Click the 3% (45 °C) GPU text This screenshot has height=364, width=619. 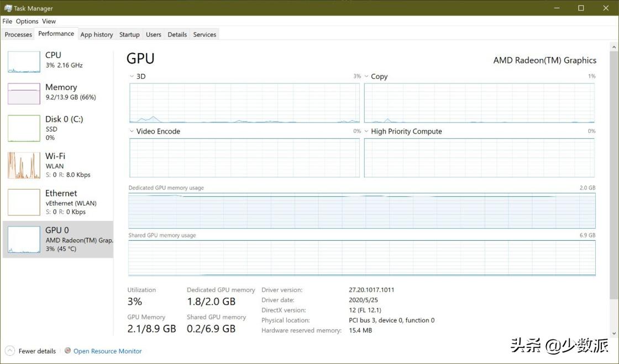61,249
